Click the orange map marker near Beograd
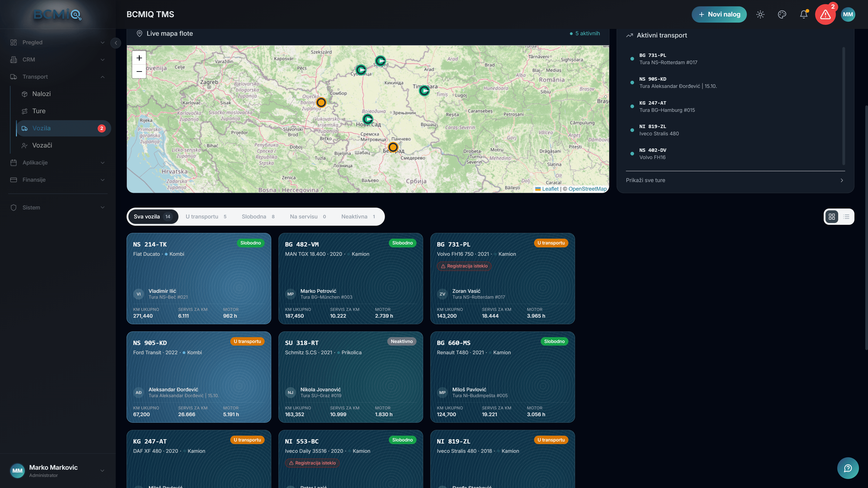The image size is (868, 488). (x=393, y=147)
